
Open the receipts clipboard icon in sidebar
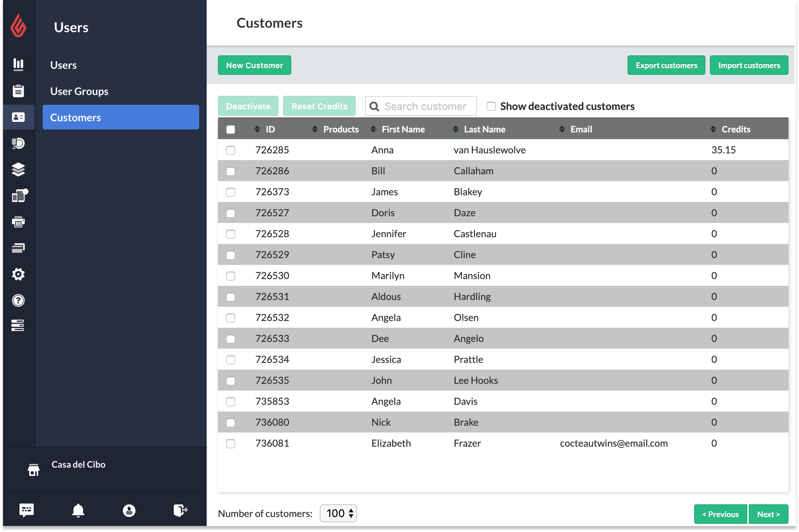[18, 91]
